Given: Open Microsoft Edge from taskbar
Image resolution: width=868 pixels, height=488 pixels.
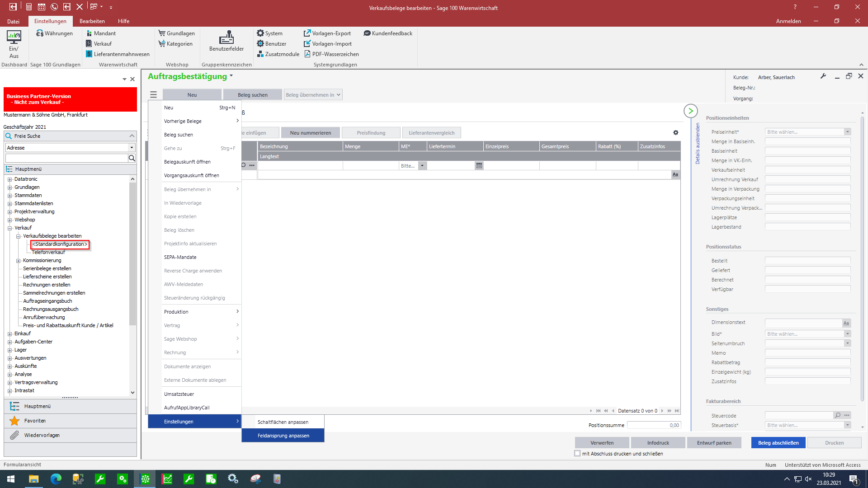Looking at the screenshot, I should (56, 479).
